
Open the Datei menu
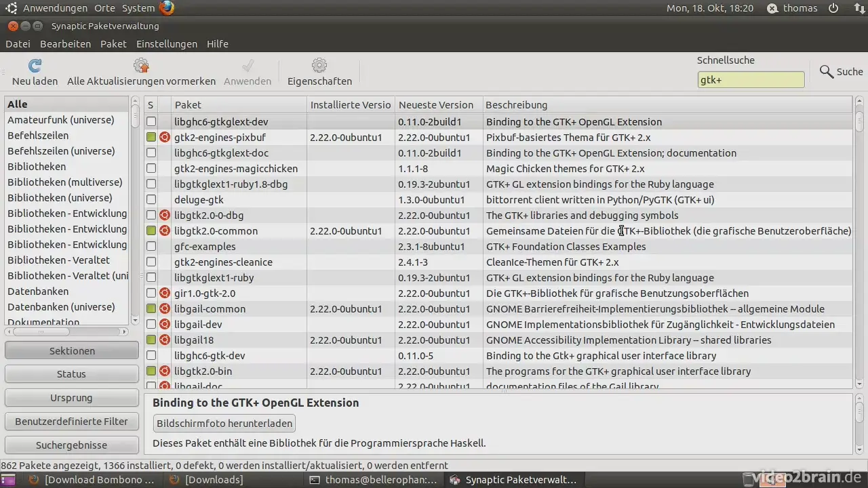[18, 44]
